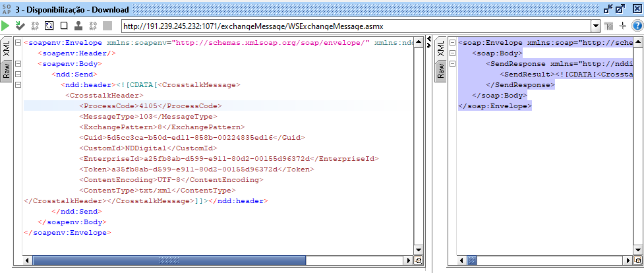644x273 pixels.
Task: Click the editor layout toggle icon
Action: pyautogui.click(x=608, y=26)
